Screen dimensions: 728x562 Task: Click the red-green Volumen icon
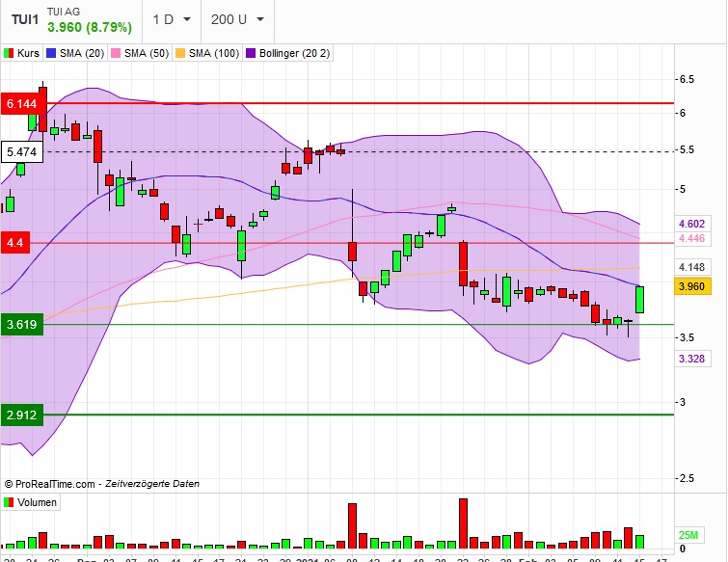click(x=9, y=502)
